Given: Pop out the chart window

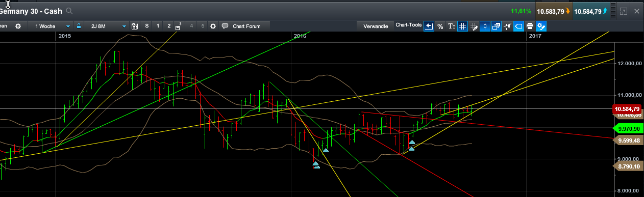Looking at the screenshot, I should coord(624,11).
